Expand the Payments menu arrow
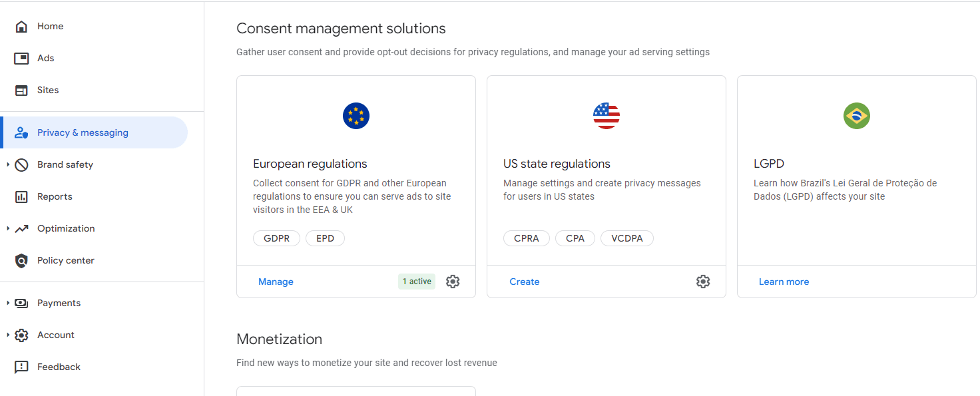This screenshot has width=980, height=396. (8, 303)
